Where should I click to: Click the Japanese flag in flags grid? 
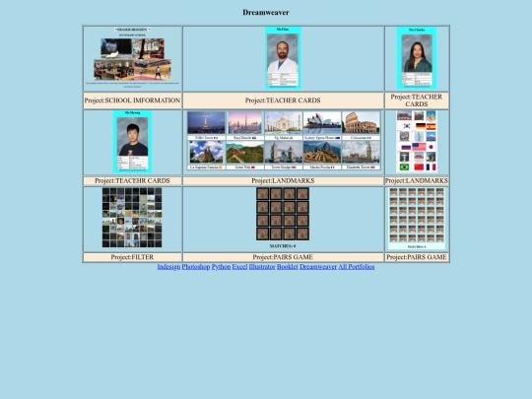tap(431, 147)
